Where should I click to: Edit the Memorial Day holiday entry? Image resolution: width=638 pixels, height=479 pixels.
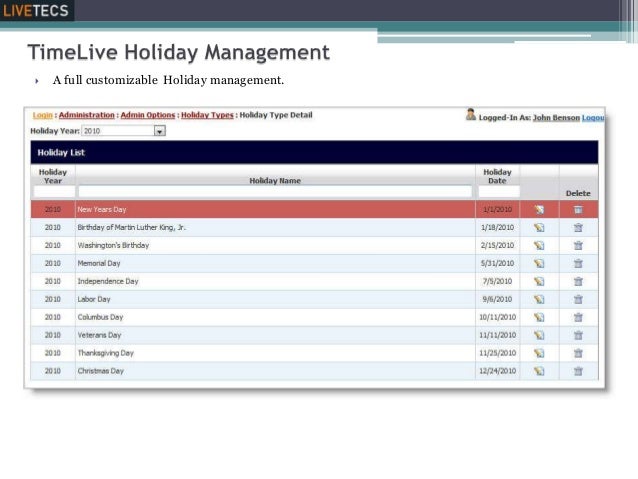click(539, 263)
